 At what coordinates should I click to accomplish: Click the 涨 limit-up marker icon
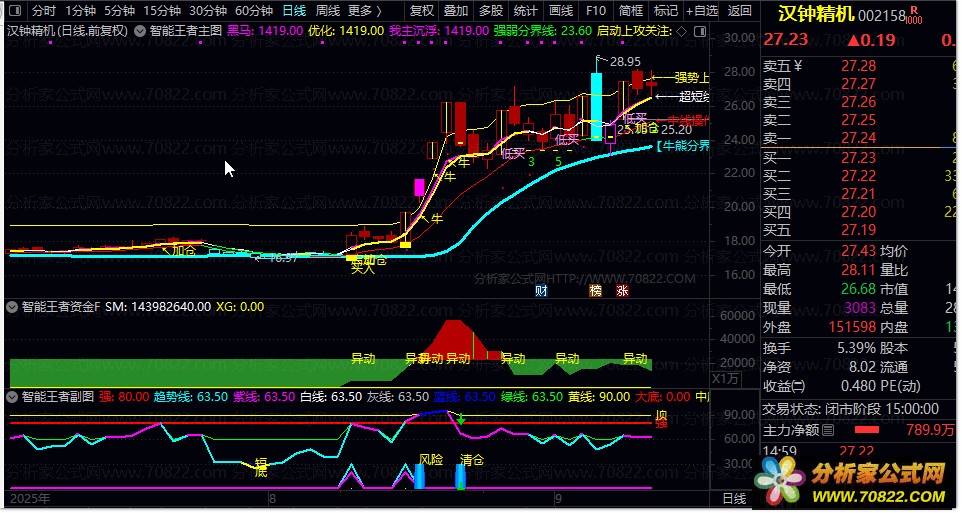622,291
